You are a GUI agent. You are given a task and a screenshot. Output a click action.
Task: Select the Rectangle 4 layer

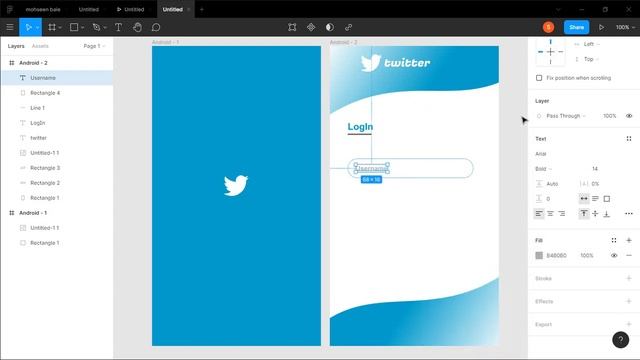(x=57, y=93)
